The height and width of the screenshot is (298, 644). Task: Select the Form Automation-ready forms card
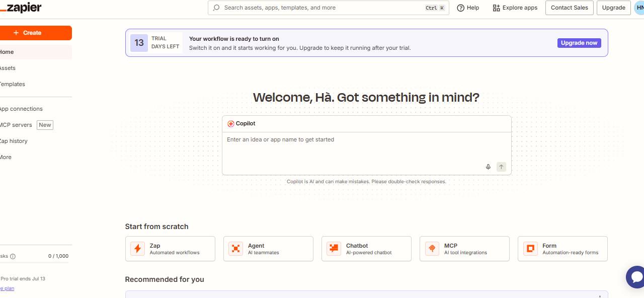pos(562,249)
